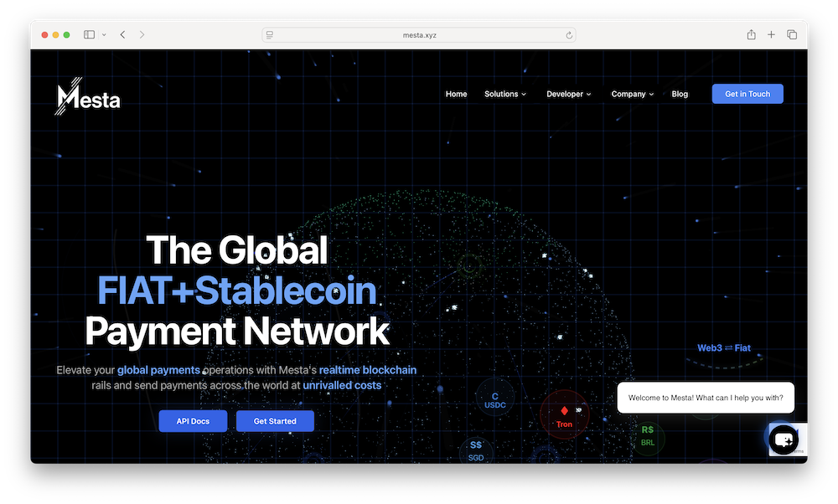The width and height of the screenshot is (838, 504).
Task: Open the chat widget icon
Action: coord(784,439)
